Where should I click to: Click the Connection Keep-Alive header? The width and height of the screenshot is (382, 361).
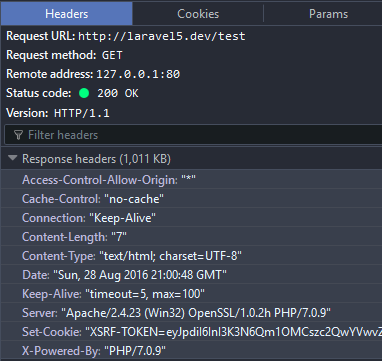click(x=191, y=218)
